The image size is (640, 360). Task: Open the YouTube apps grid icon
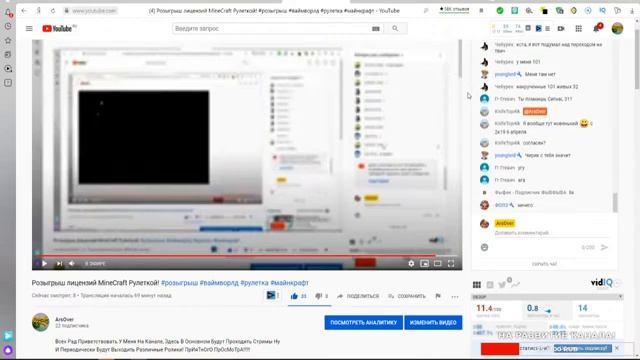tap(579, 29)
